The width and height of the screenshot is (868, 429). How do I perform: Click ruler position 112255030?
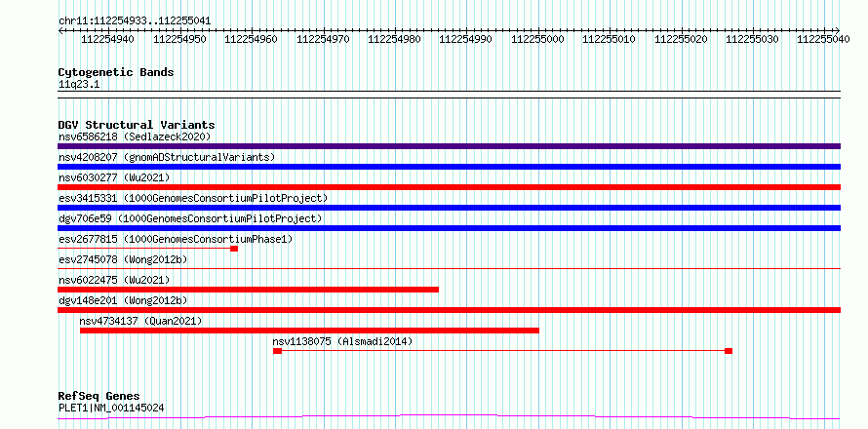click(x=752, y=39)
